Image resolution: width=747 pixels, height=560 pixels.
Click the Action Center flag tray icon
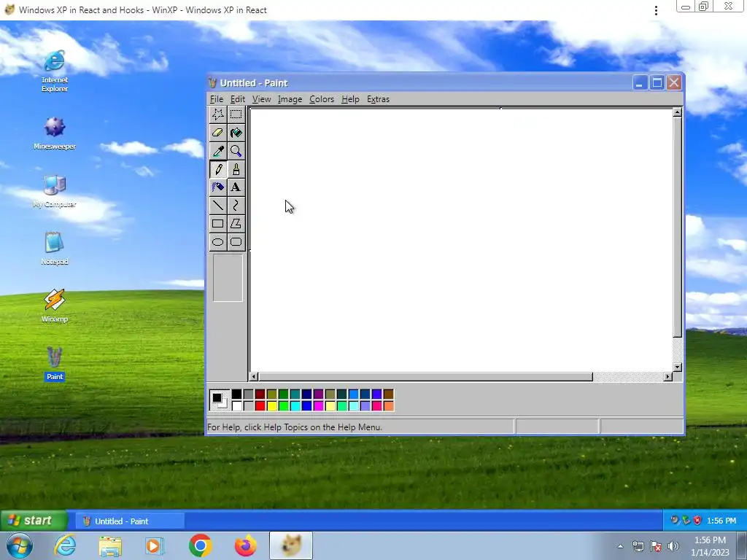click(656, 546)
